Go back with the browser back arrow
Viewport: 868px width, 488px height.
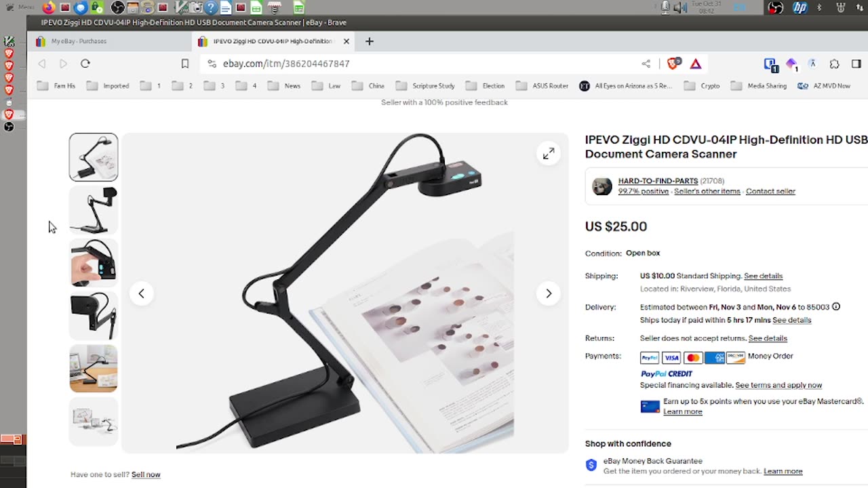42,64
